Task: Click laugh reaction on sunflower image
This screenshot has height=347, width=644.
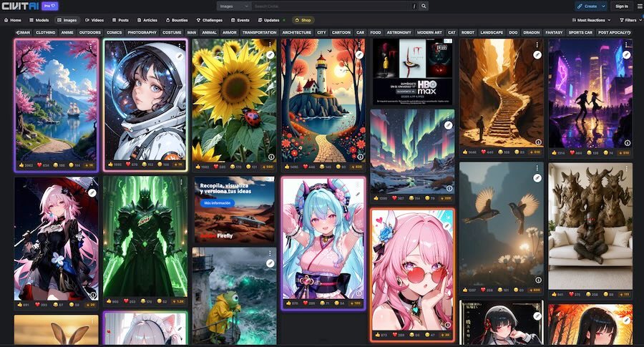Action: 235,167
